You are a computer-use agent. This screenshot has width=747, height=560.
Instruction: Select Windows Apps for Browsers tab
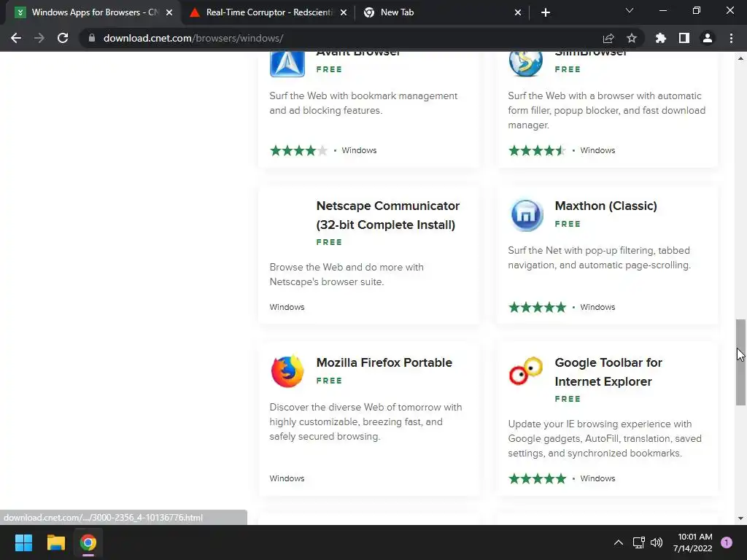[x=93, y=12]
